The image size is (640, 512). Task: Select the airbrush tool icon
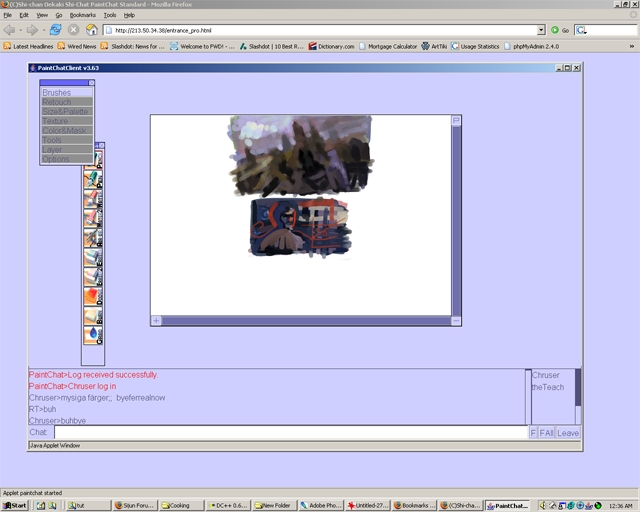[93, 238]
